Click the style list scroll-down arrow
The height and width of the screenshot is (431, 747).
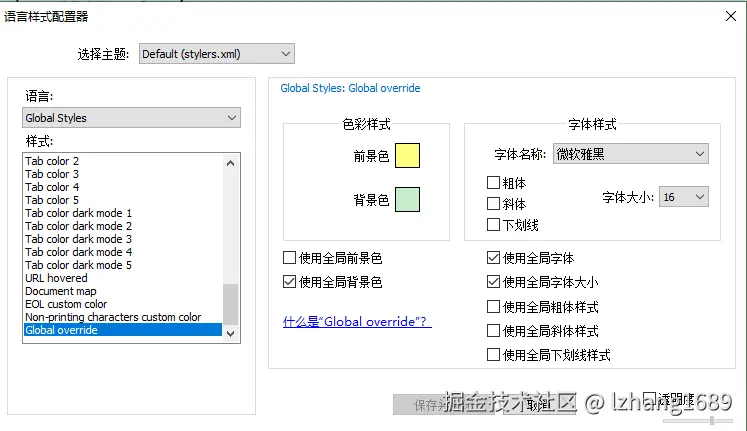click(231, 333)
